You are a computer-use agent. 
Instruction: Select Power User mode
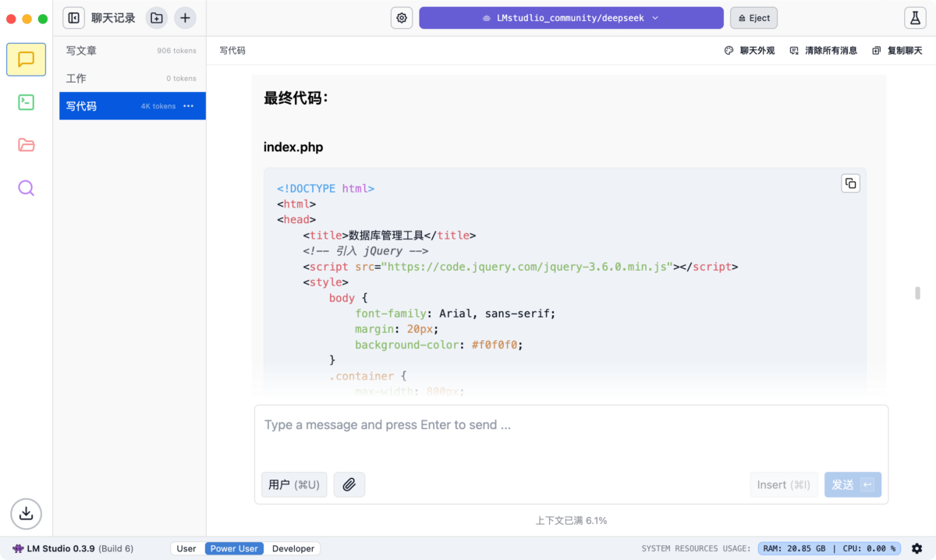[x=234, y=548]
